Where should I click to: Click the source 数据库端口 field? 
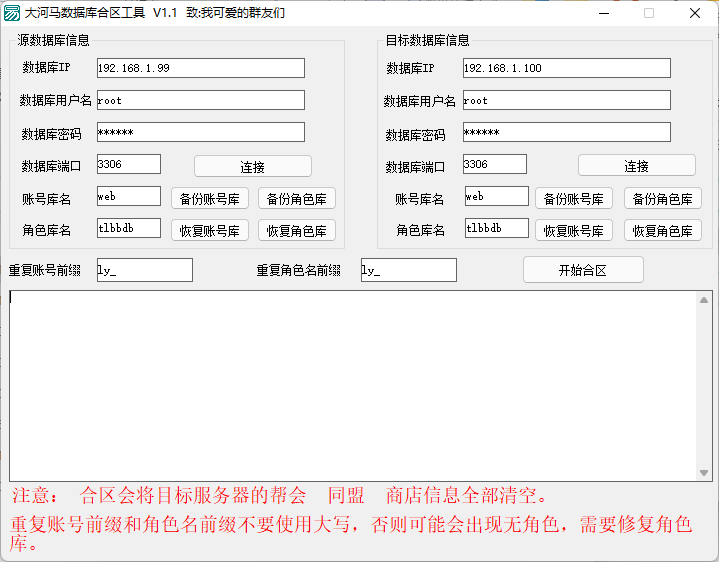(x=128, y=164)
